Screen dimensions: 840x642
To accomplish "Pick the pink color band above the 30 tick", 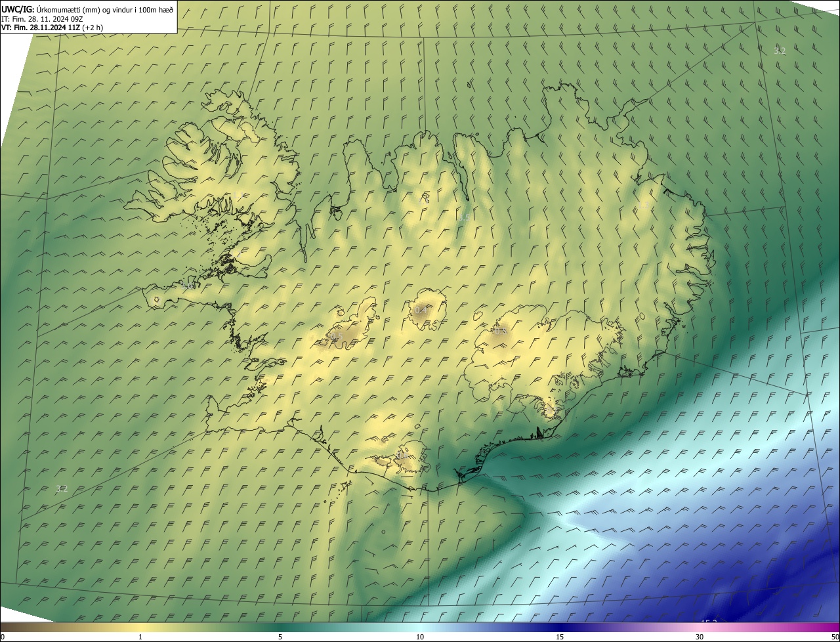I will (700, 627).
